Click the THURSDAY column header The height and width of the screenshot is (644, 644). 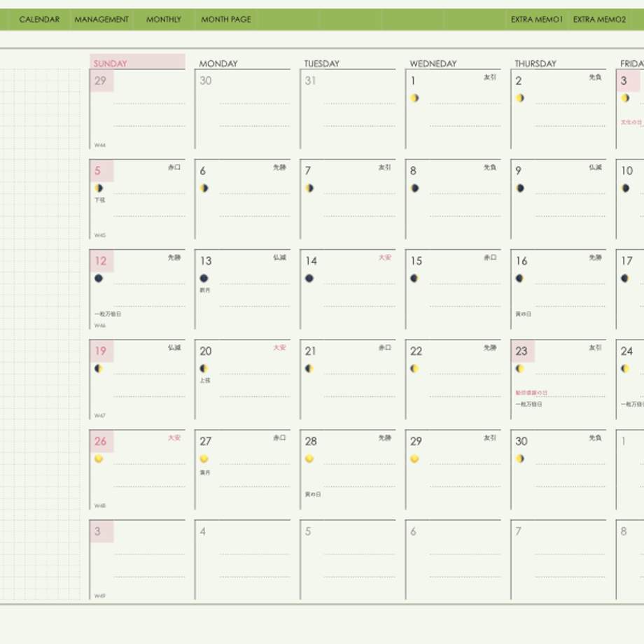(535, 64)
